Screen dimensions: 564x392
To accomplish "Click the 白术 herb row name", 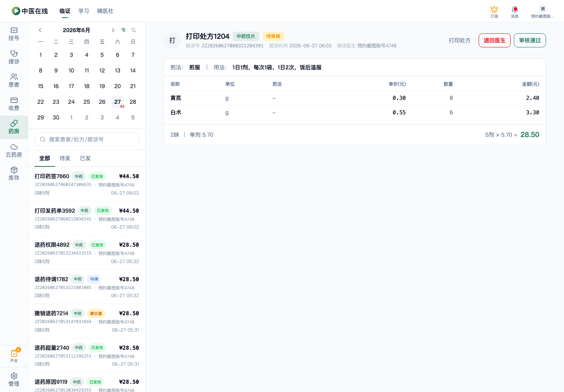I will coord(176,112).
